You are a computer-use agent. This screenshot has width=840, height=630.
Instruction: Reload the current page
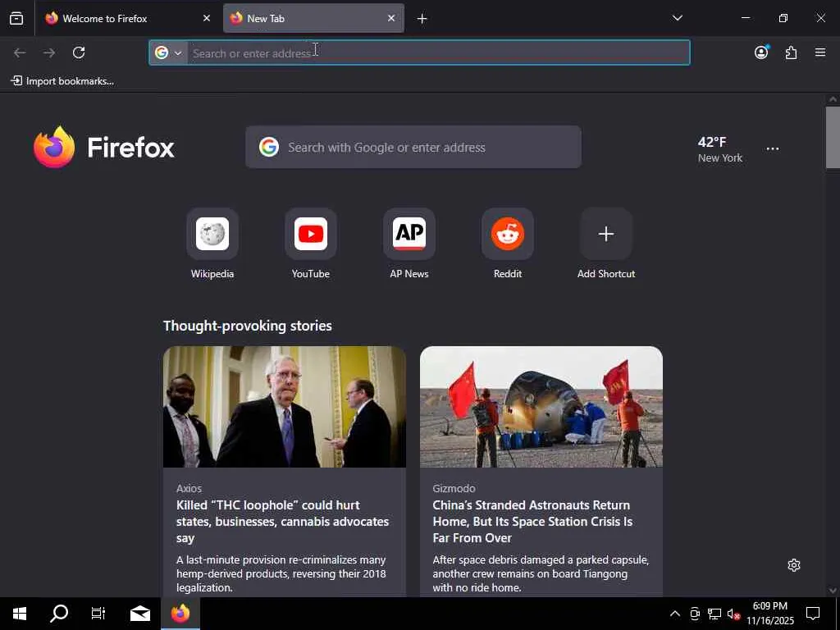[x=79, y=52]
